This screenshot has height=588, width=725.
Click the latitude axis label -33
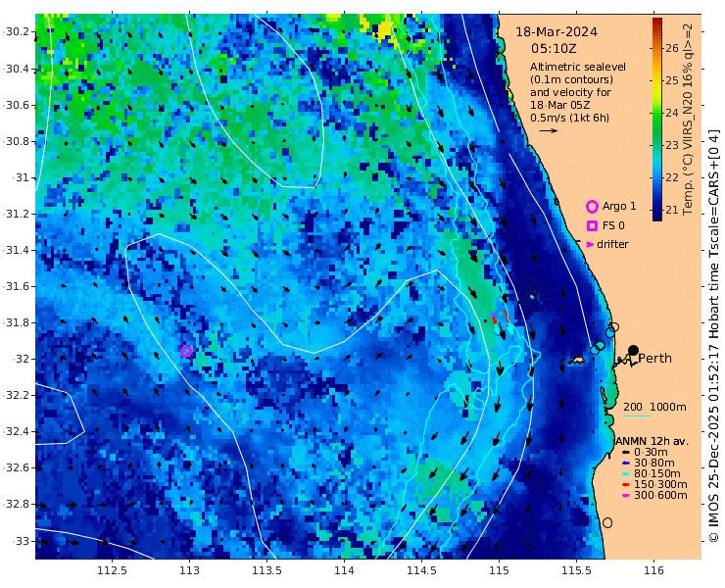[x=19, y=541]
